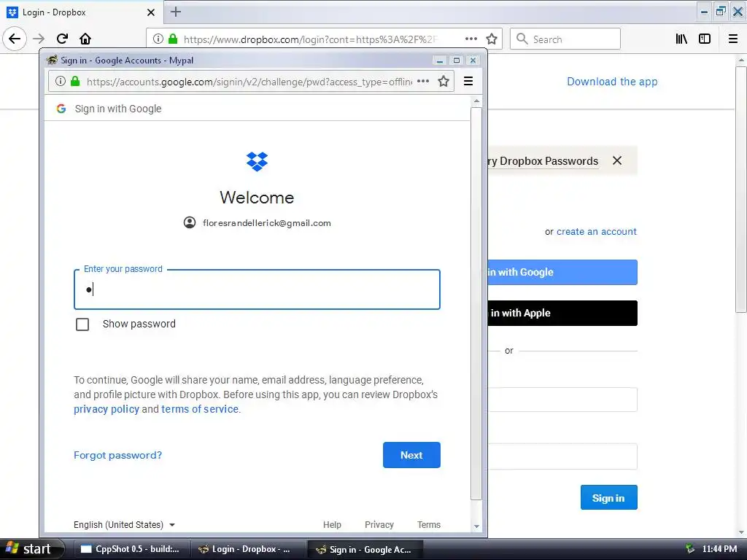This screenshot has width=747, height=560.
Task: Click the 11:44 PM taskbar clock
Action: point(719,549)
